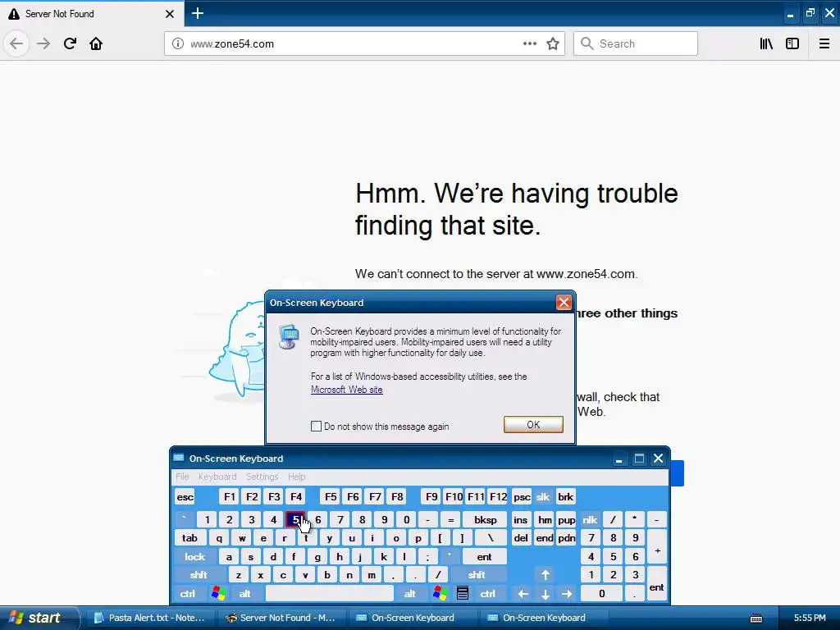Viewport: 840px width, 630px height.
Task: Show Firefox sidebars icon
Action: click(x=792, y=43)
